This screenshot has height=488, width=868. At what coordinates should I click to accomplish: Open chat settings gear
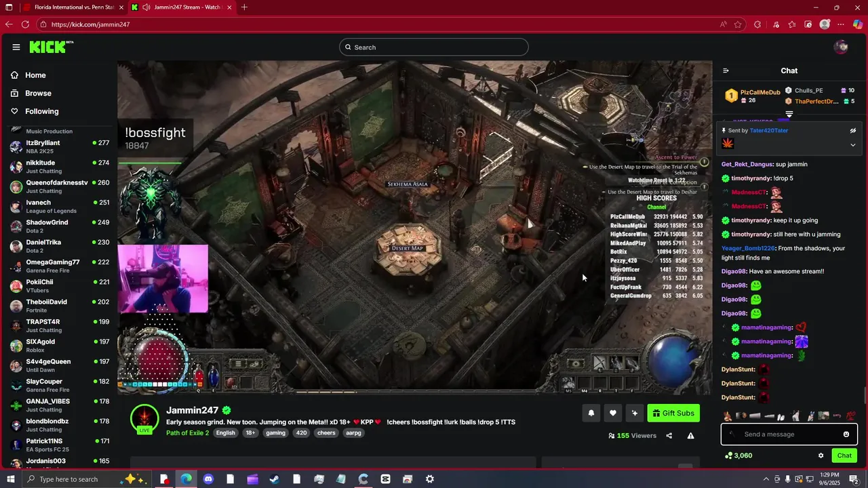(x=821, y=455)
